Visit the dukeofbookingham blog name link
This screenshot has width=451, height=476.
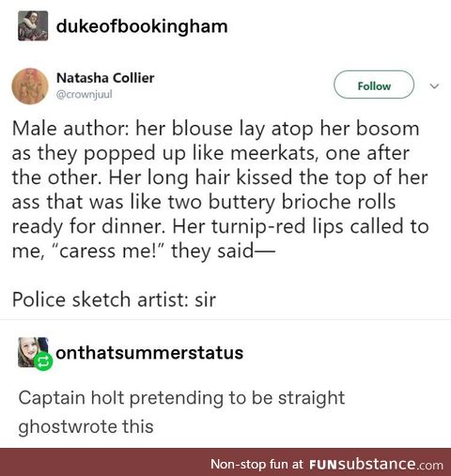point(142,26)
